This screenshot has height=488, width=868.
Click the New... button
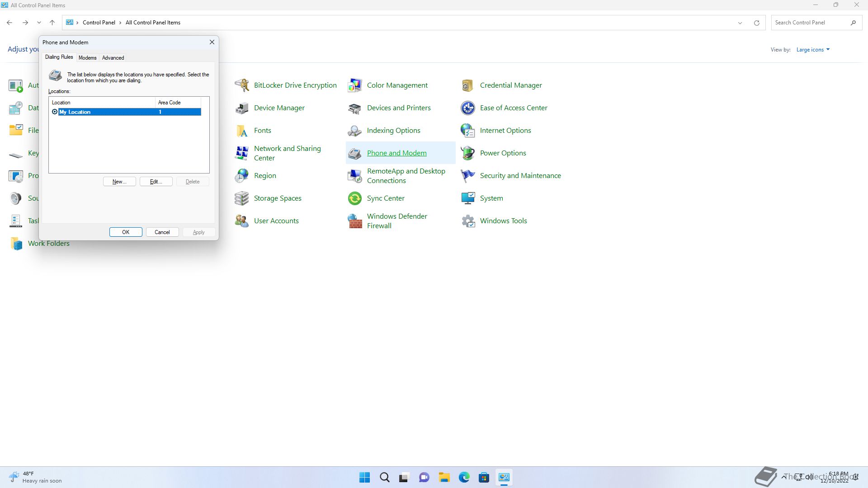pos(119,182)
